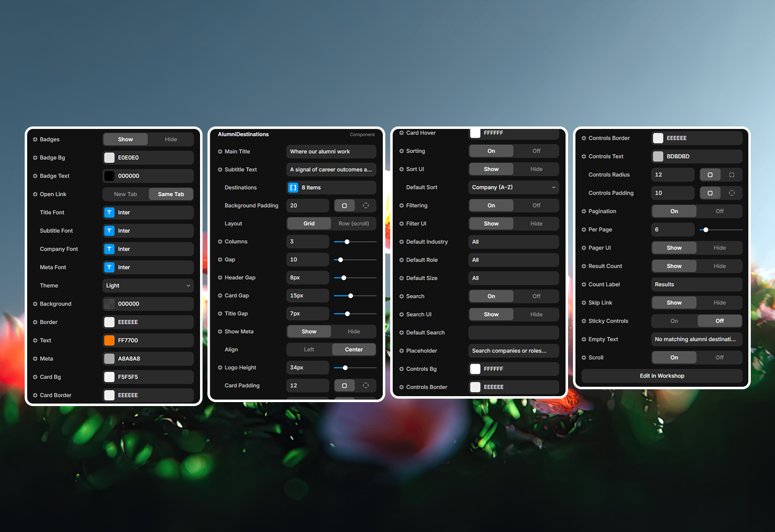Open the Destinations array items icon
Screen dimensions: 775x532
click(293, 188)
